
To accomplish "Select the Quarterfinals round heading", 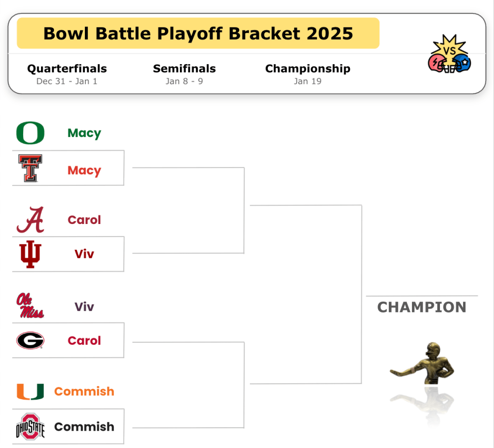I will point(67,69).
